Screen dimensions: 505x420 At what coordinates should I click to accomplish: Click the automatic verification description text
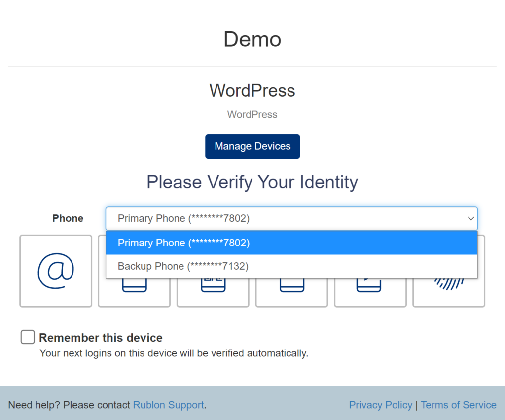(174, 353)
